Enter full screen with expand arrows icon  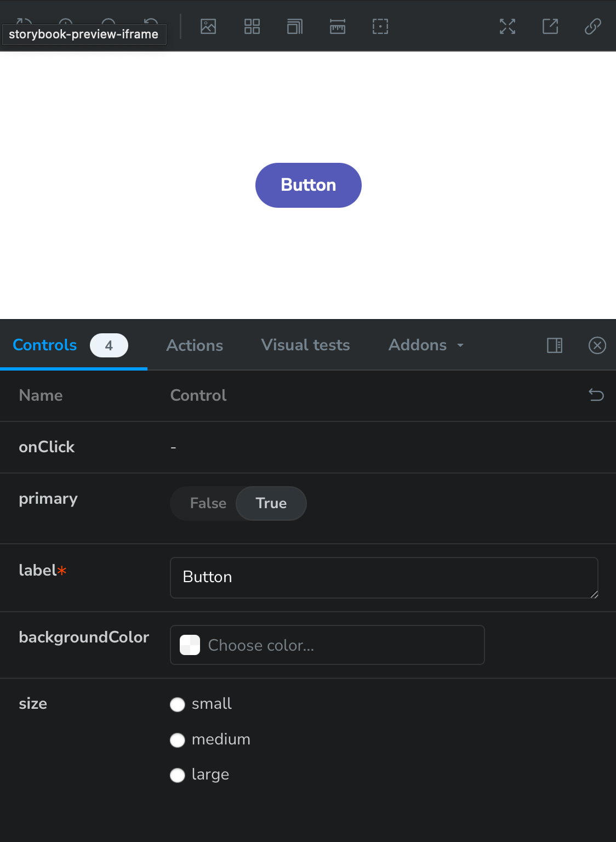507,26
